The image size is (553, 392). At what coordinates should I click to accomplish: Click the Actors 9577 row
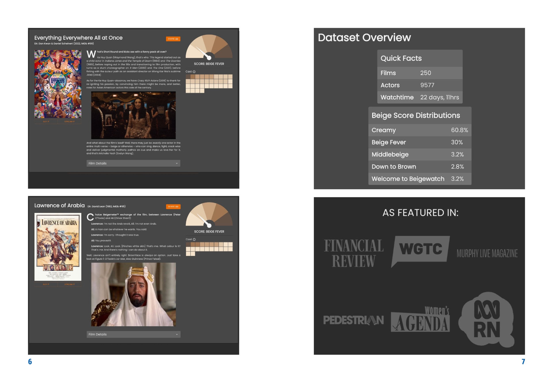420,85
